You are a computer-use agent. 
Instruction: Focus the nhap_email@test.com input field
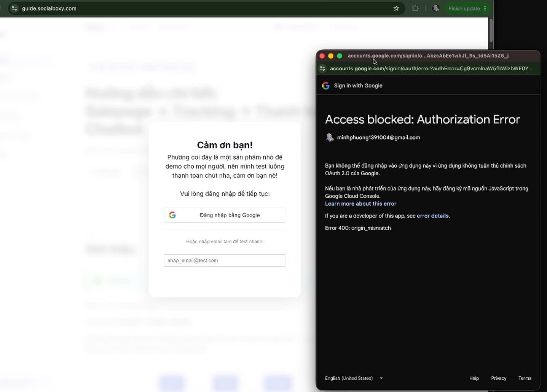click(225, 260)
